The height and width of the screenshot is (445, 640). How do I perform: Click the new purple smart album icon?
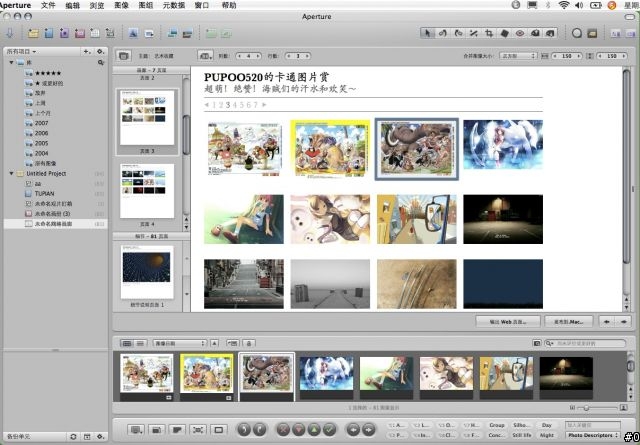(64, 33)
